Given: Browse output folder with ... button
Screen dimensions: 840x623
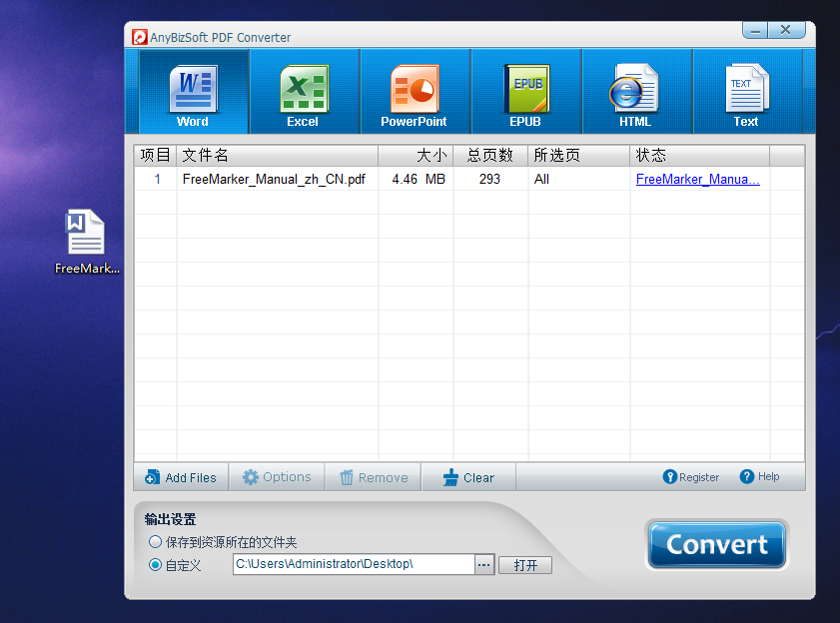Looking at the screenshot, I should (x=484, y=565).
